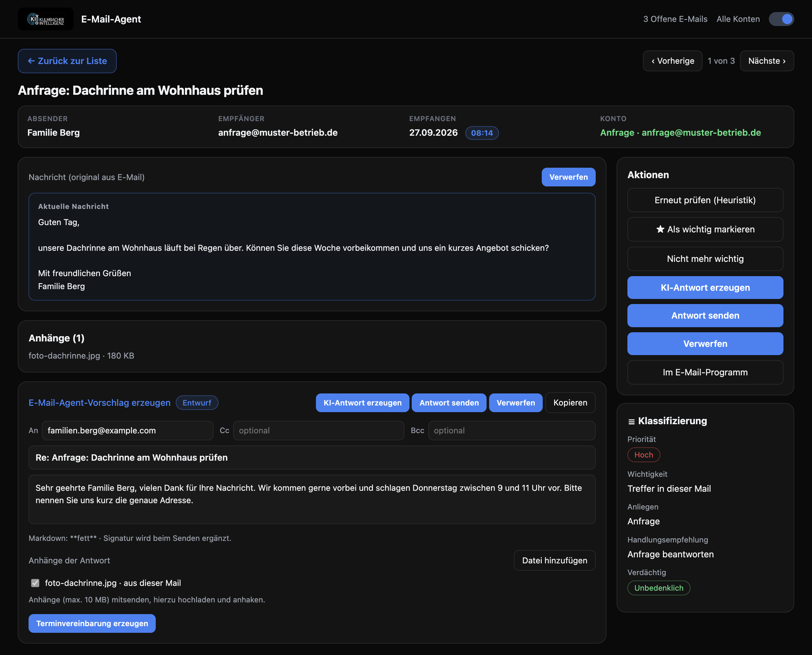Click the star icon on Als wichtig markieren
Viewport: 812px width, 655px height.
660,229
